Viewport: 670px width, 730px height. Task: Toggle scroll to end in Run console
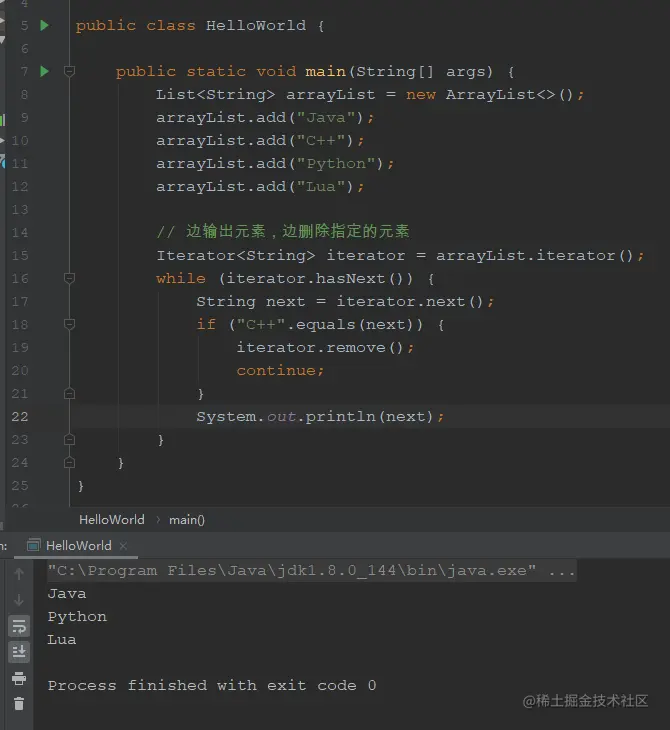pyautogui.click(x=19, y=652)
